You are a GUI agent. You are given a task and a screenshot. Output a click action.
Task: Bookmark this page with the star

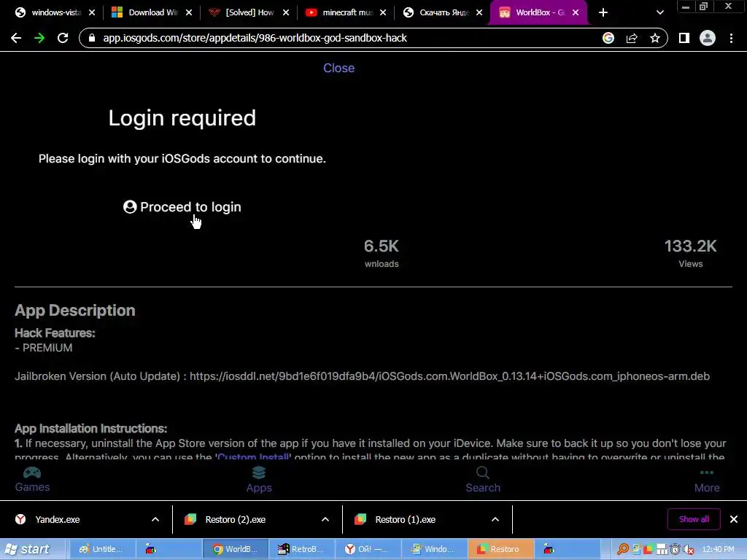click(x=655, y=38)
